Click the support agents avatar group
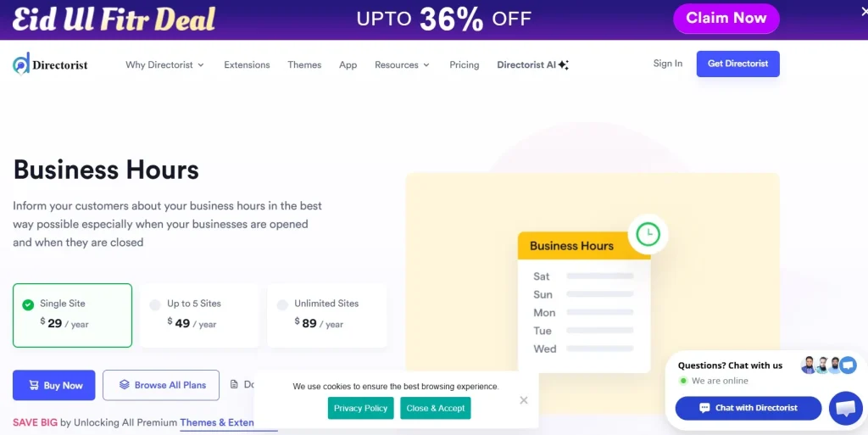868x435 pixels. [x=828, y=365]
